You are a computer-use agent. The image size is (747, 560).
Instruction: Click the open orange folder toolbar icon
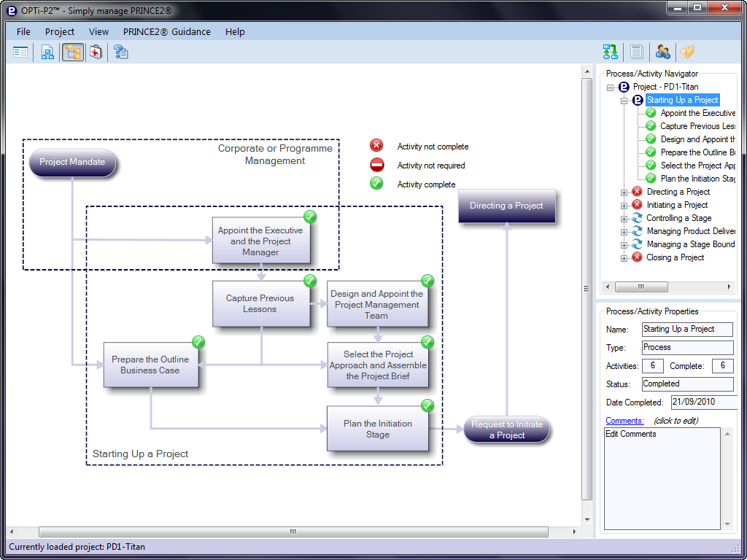(x=687, y=52)
